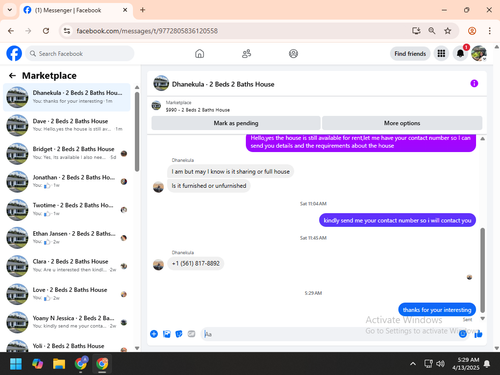Open the Yoany N Jessica conversation
Screen dimensions: 500x375
point(67,322)
